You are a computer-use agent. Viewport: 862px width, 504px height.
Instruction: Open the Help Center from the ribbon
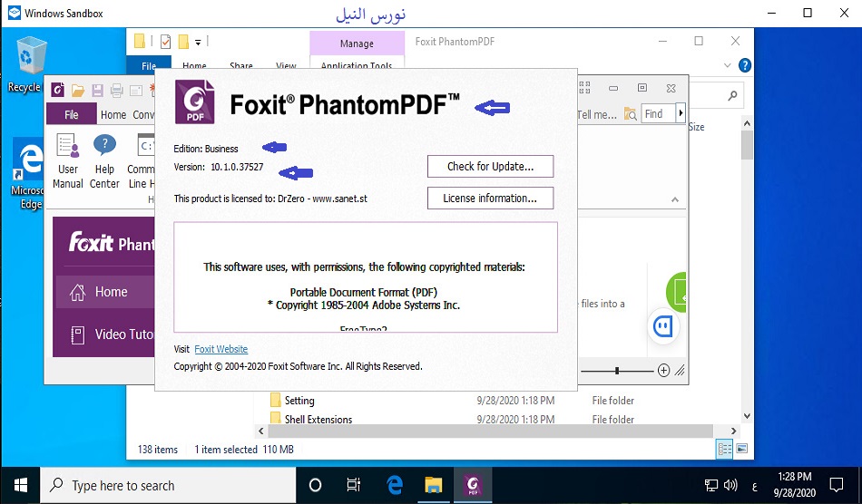(x=104, y=161)
